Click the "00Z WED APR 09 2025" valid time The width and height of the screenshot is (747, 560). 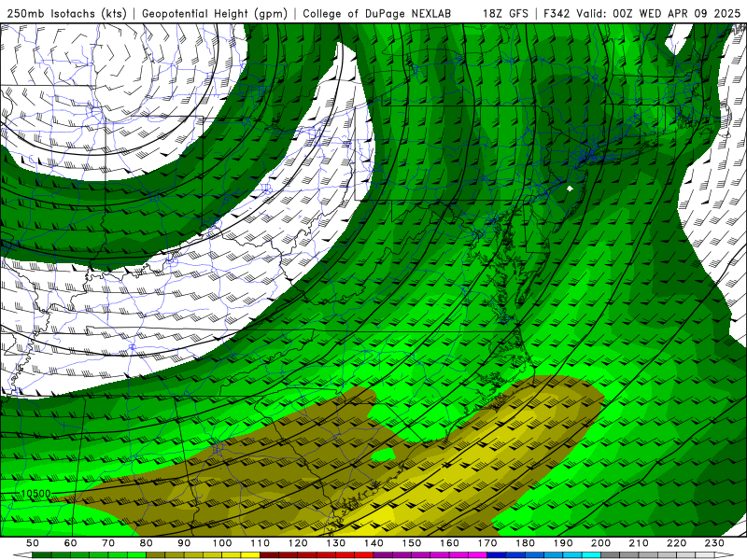click(677, 13)
